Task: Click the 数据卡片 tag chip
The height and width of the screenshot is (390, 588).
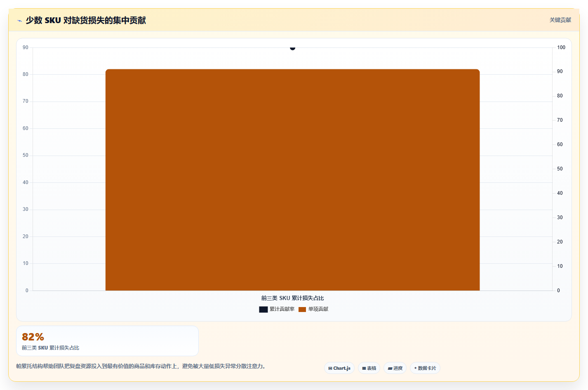Action: pos(425,368)
